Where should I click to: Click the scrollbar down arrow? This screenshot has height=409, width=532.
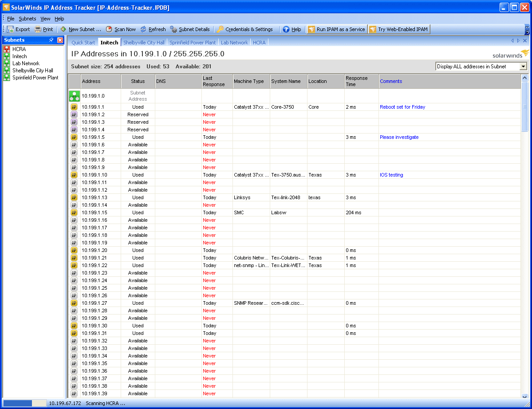(524, 396)
